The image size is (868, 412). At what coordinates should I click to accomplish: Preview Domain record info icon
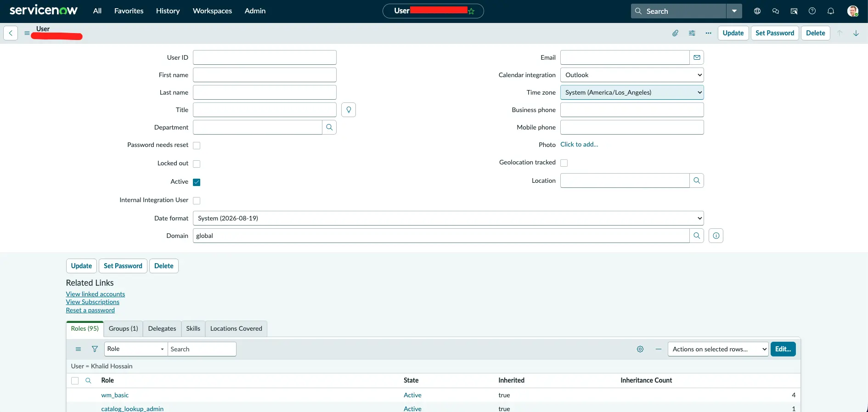click(x=716, y=236)
